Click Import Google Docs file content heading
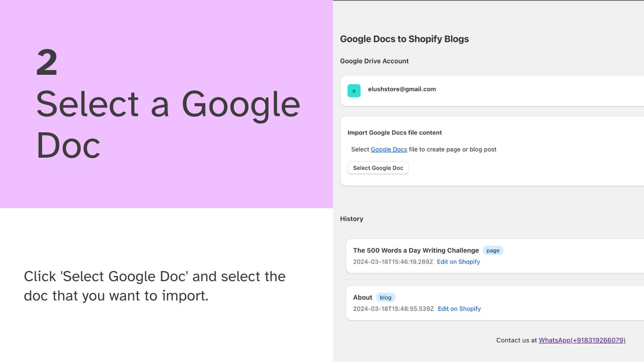This screenshot has height=362, width=644. coord(394,133)
